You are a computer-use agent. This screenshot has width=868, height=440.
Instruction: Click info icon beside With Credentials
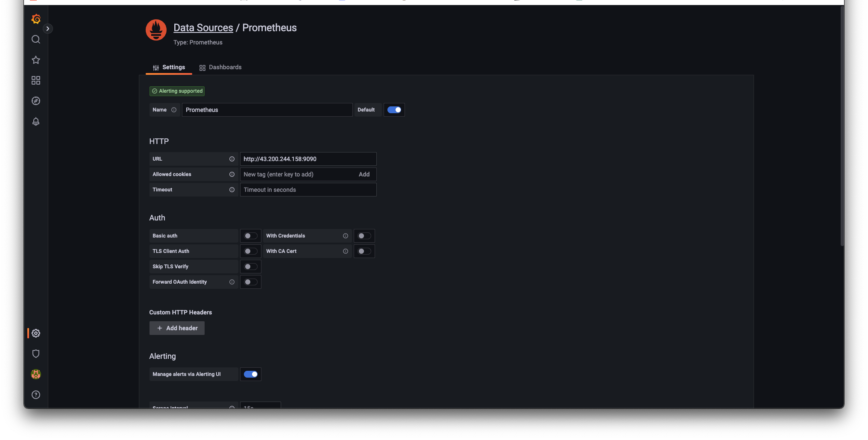[346, 236]
